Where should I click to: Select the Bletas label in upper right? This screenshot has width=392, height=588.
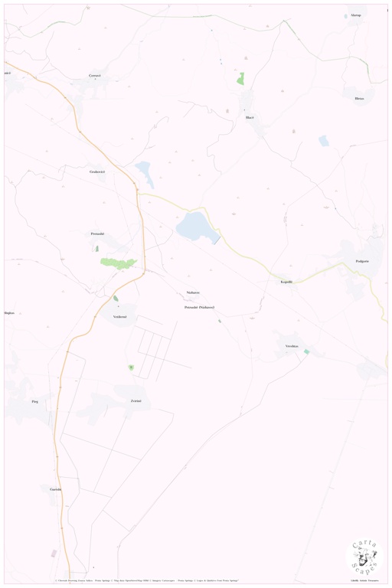pos(359,98)
